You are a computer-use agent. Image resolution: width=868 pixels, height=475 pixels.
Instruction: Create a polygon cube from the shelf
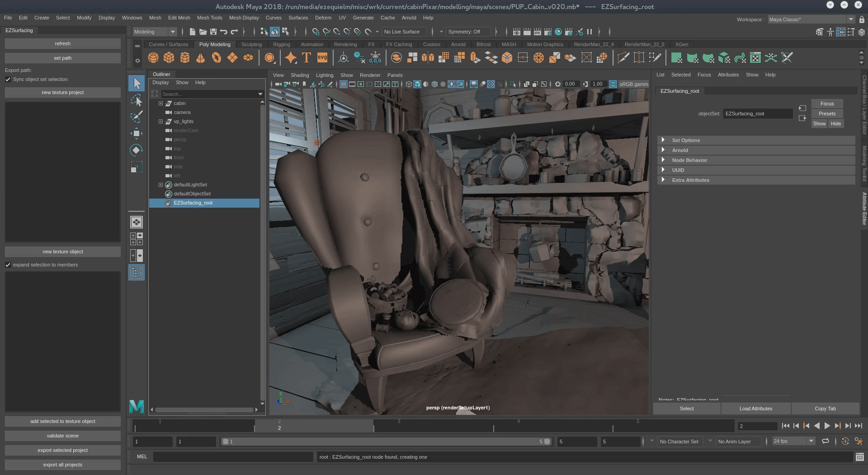coord(169,57)
